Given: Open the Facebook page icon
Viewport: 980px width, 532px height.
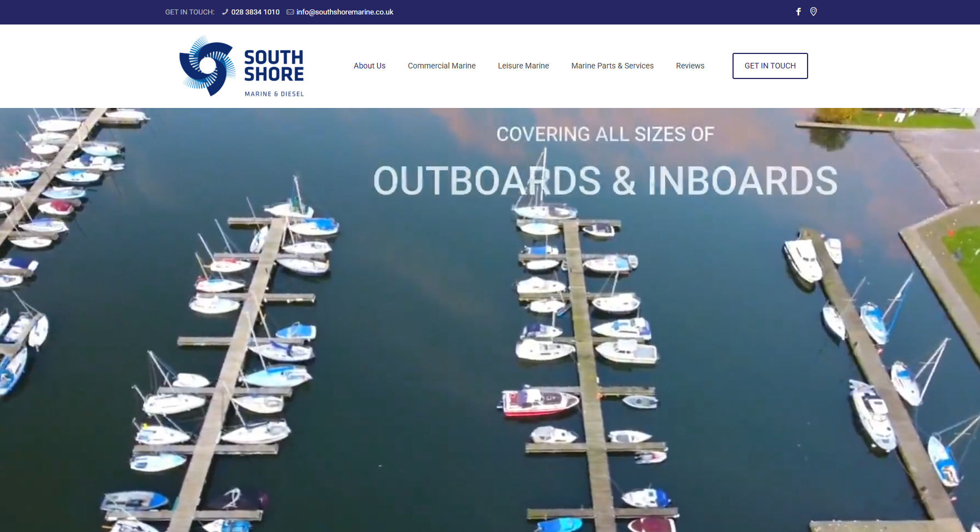Looking at the screenshot, I should tap(798, 12).
